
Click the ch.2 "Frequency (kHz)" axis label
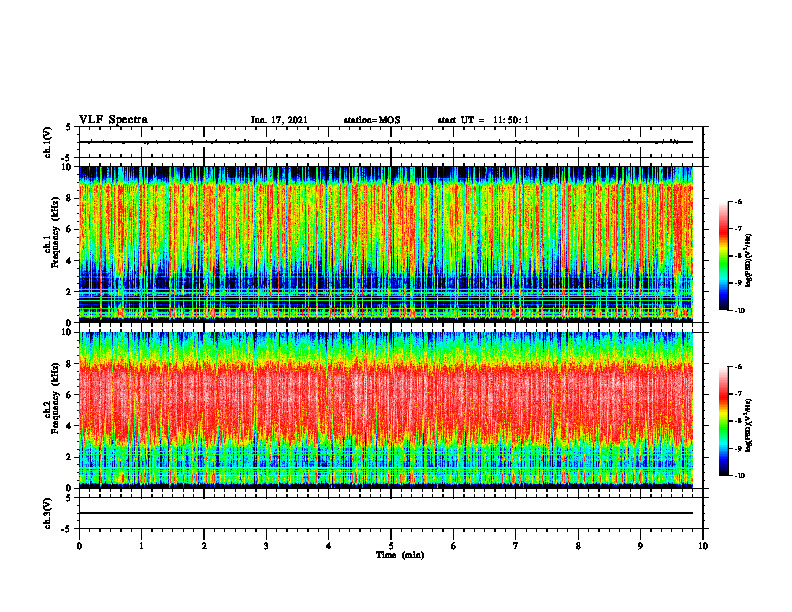coord(55,397)
